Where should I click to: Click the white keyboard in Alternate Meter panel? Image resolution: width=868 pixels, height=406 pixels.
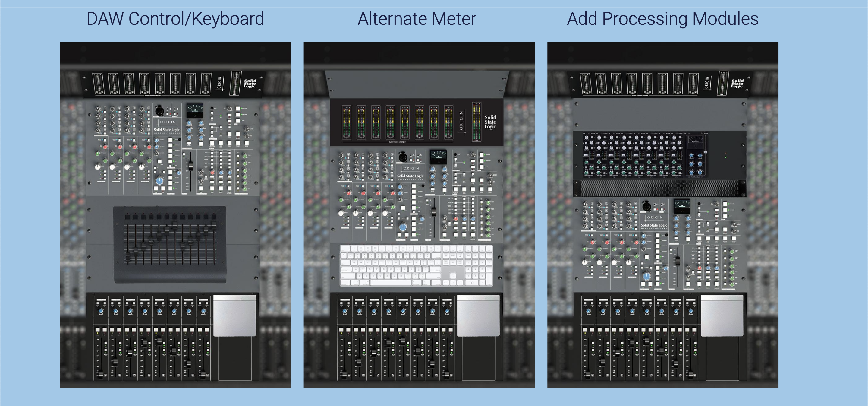[417, 266]
